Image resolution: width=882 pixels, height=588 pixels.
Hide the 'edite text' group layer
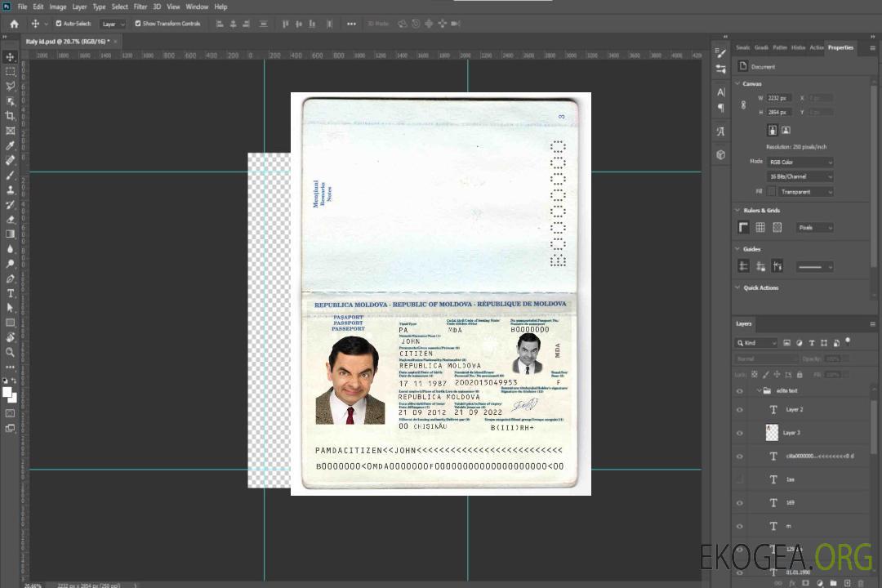point(740,391)
